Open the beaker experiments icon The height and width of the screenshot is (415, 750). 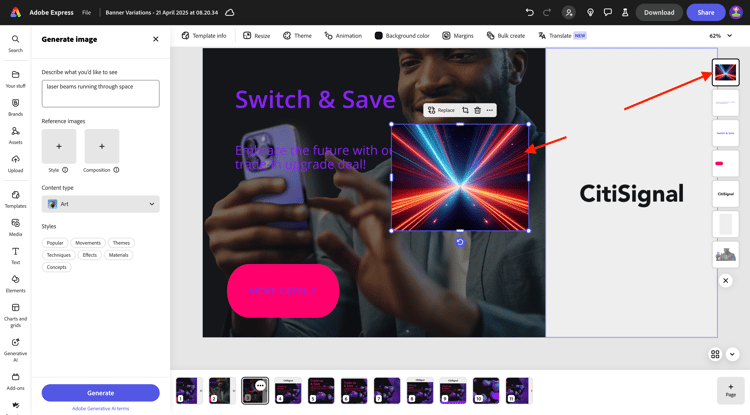tap(625, 12)
